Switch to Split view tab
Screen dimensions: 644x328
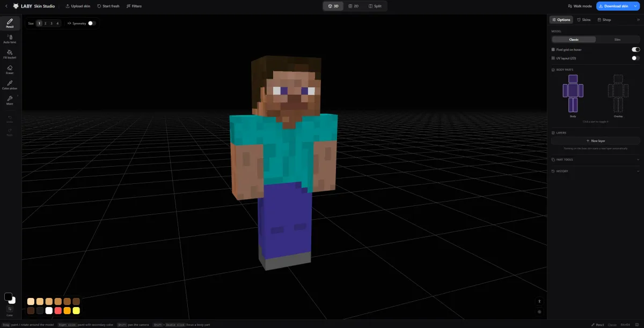point(375,6)
